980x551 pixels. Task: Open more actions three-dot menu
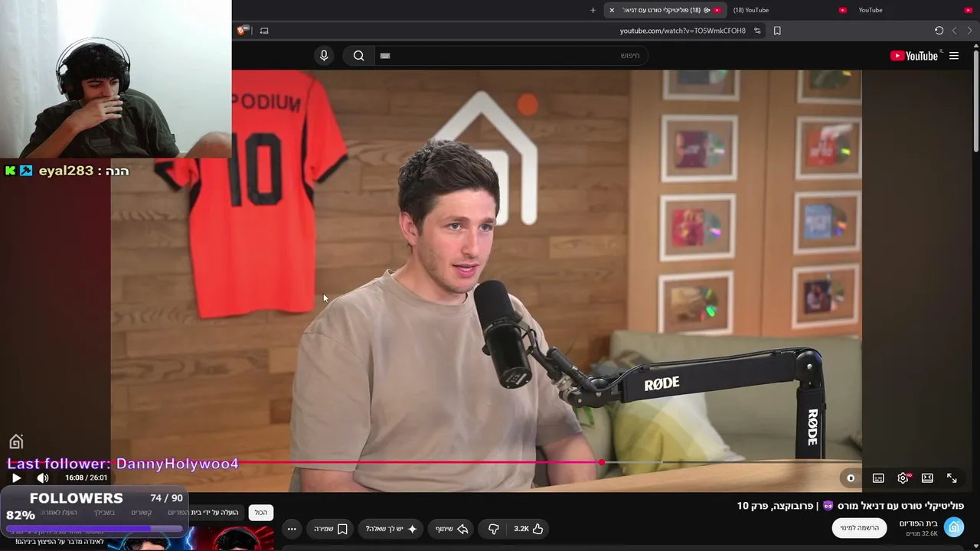[x=292, y=529]
